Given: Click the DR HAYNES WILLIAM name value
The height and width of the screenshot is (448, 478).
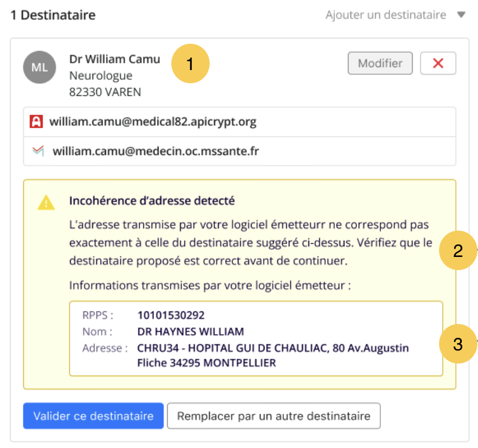Looking at the screenshot, I should coord(190,332).
